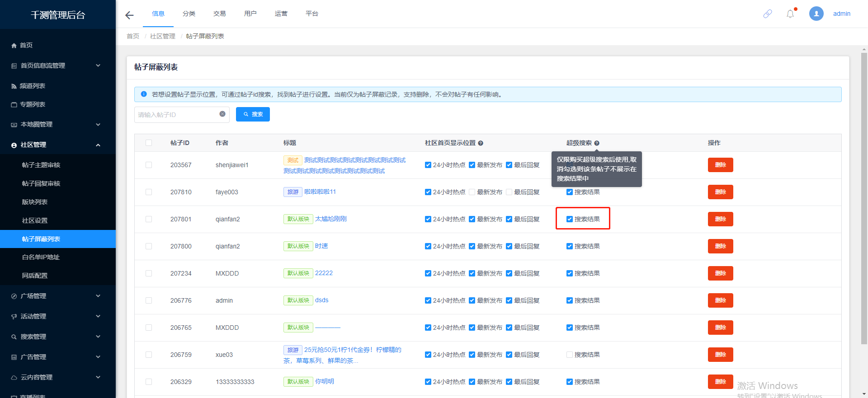
Task: Click help icon next to 社区首页显示位置
Action: pos(481,143)
